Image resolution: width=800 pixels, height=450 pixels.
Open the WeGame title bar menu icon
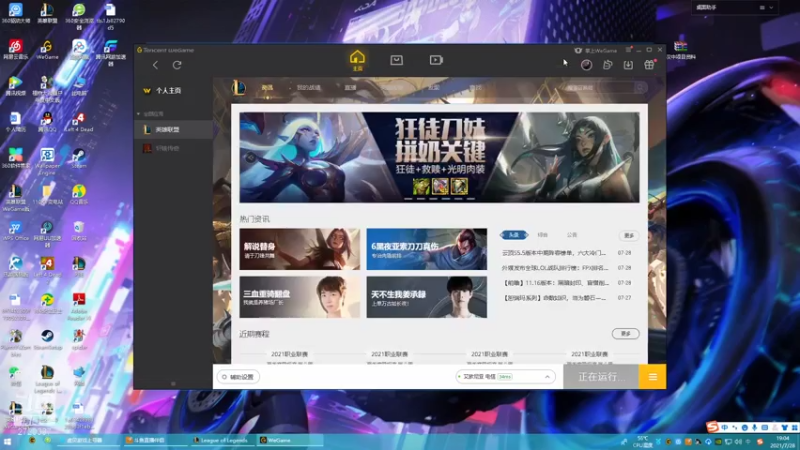click(x=628, y=50)
